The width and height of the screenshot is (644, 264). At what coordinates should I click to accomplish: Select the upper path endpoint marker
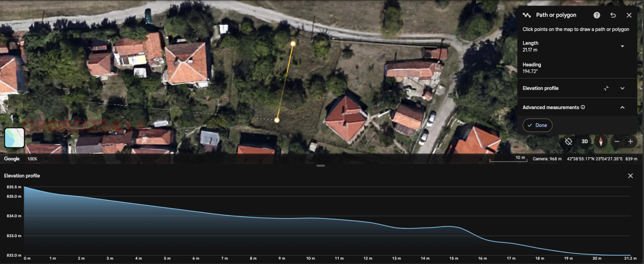(x=293, y=43)
